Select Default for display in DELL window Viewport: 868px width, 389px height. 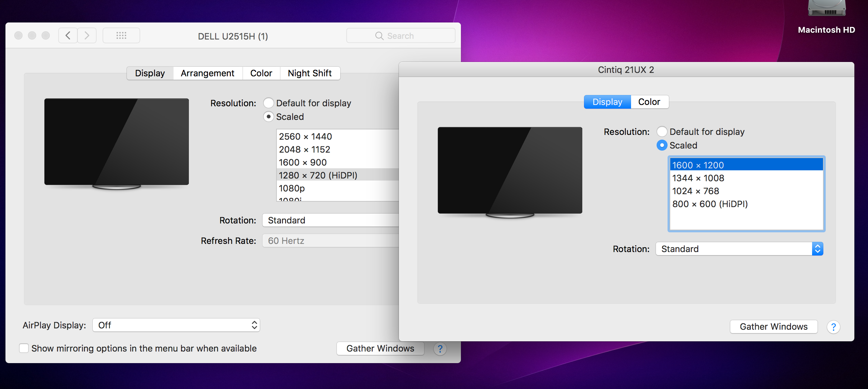pos(269,103)
